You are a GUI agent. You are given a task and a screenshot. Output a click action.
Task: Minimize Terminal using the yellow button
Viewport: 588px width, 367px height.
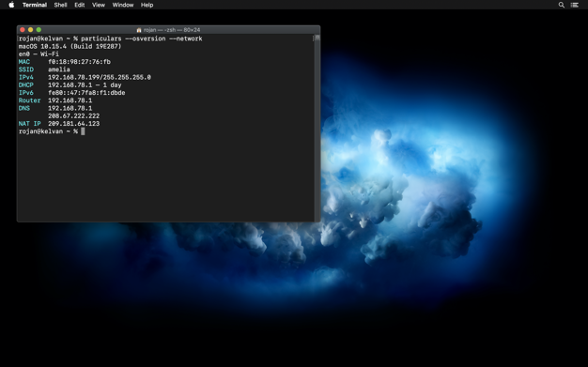tap(30, 30)
